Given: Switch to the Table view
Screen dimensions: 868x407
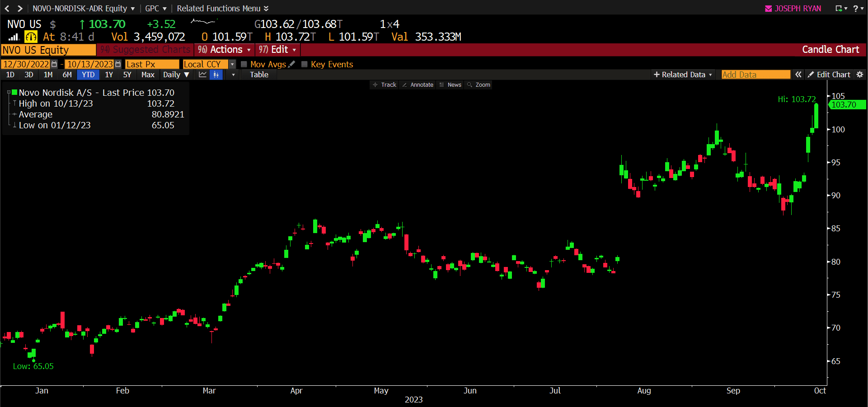Looking at the screenshot, I should tap(259, 75).
